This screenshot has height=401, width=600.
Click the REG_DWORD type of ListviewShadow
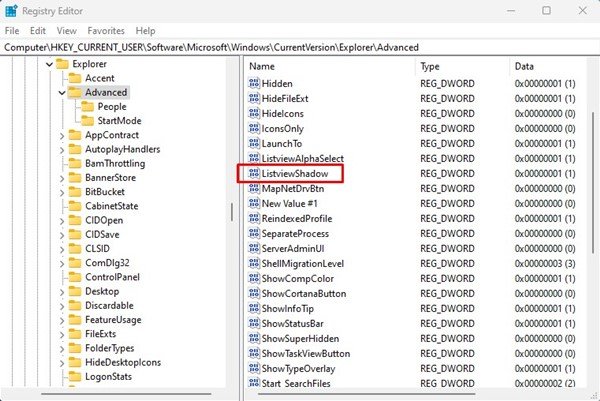pyautogui.click(x=447, y=173)
